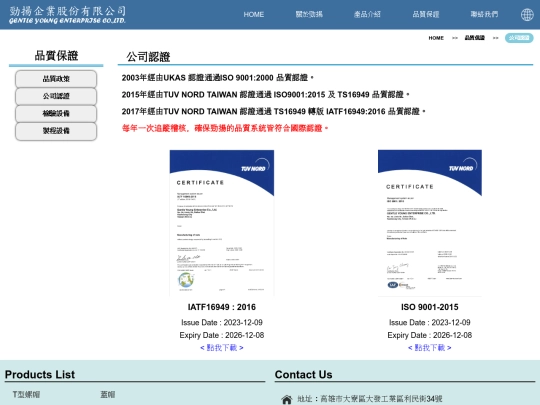Click 蓋帽 in Products List
The width and height of the screenshot is (540, 405).
(108, 395)
